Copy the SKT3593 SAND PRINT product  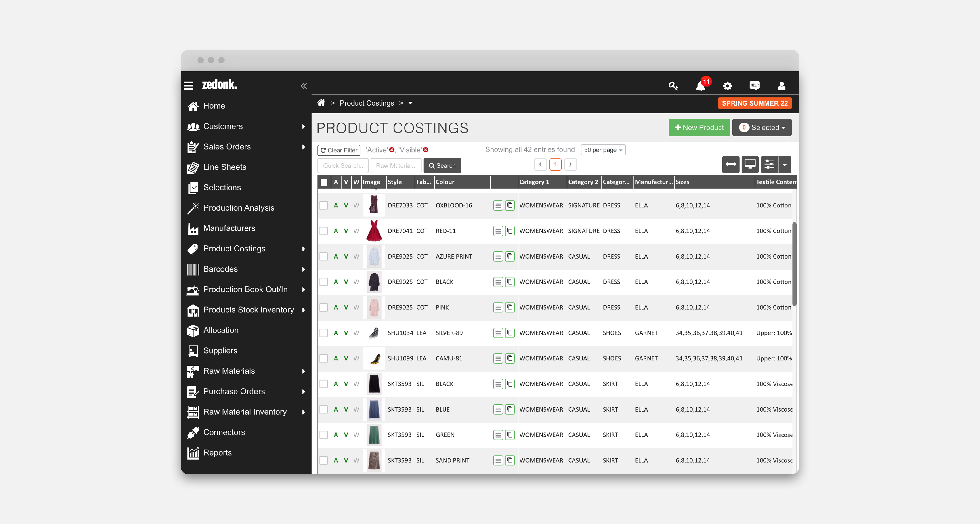pyautogui.click(x=510, y=461)
